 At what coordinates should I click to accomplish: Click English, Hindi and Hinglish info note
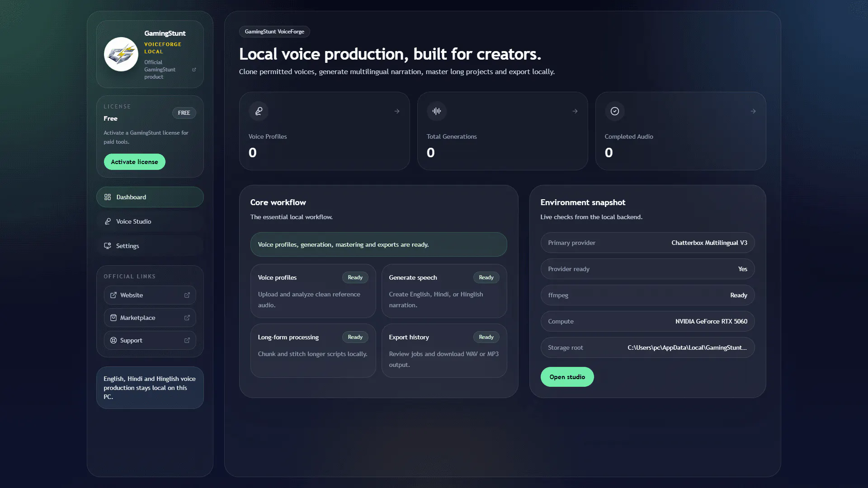tap(150, 388)
